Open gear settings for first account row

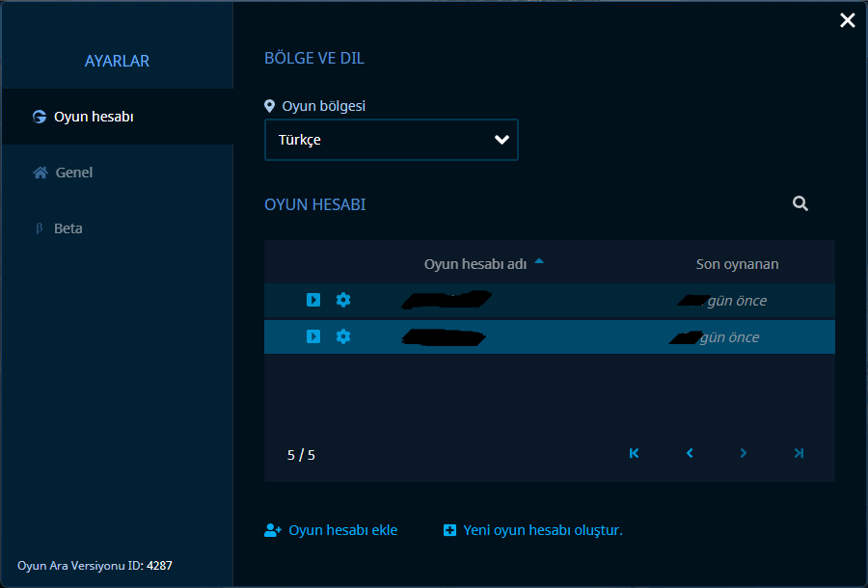(x=343, y=300)
